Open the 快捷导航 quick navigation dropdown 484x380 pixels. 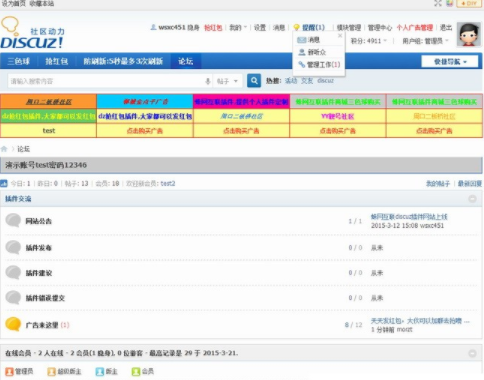(x=450, y=61)
